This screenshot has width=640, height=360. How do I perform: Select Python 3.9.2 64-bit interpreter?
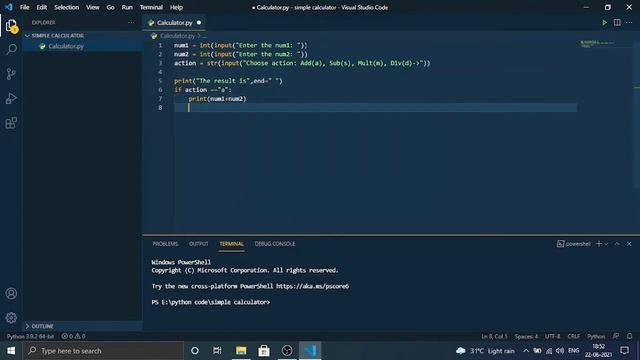[30, 336]
